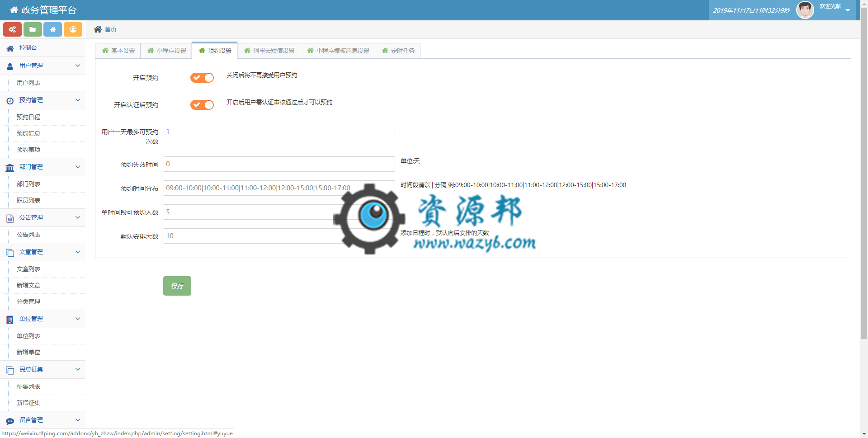Click the 单时间段可预约人数 input field
Image resolution: width=868 pixels, height=438 pixels.
point(279,212)
